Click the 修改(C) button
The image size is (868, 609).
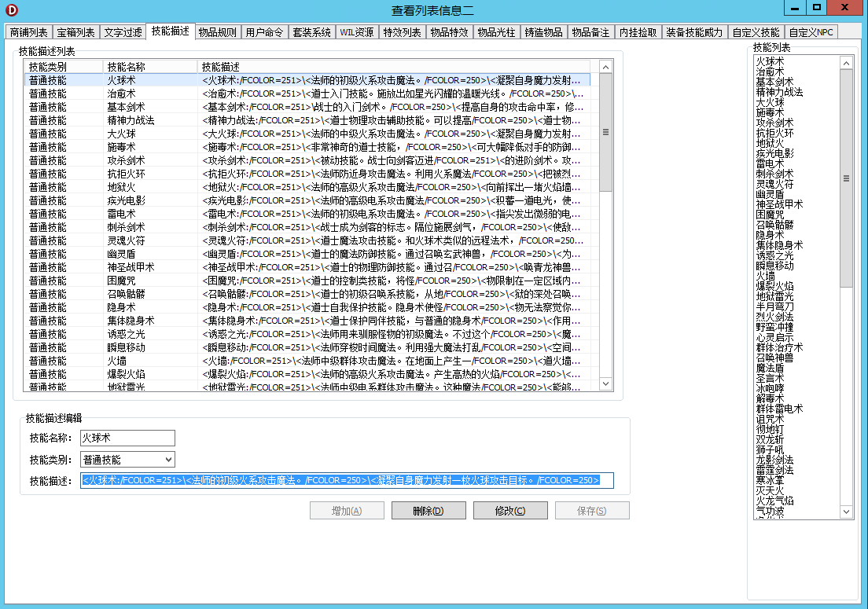coord(510,511)
